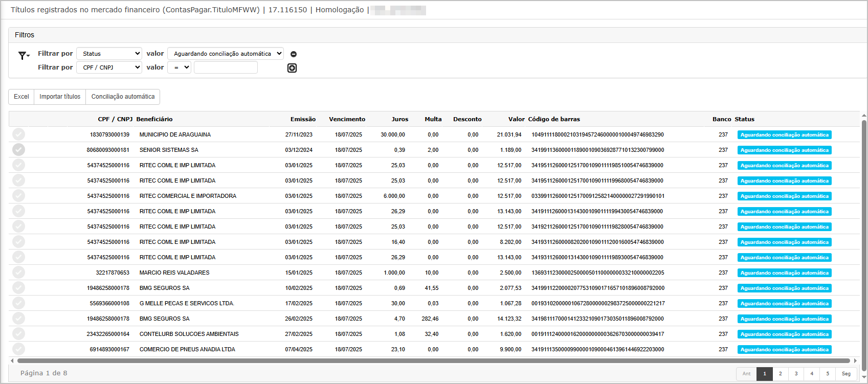Go to page 5 in pagination
This screenshot has height=384, width=868.
click(x=828, y=374)
